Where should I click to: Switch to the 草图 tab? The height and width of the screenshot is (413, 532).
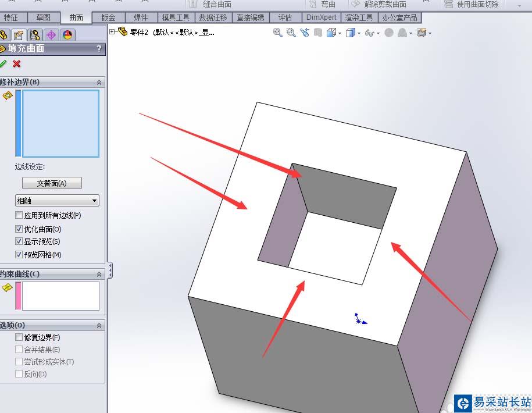[x=44, y=17]
